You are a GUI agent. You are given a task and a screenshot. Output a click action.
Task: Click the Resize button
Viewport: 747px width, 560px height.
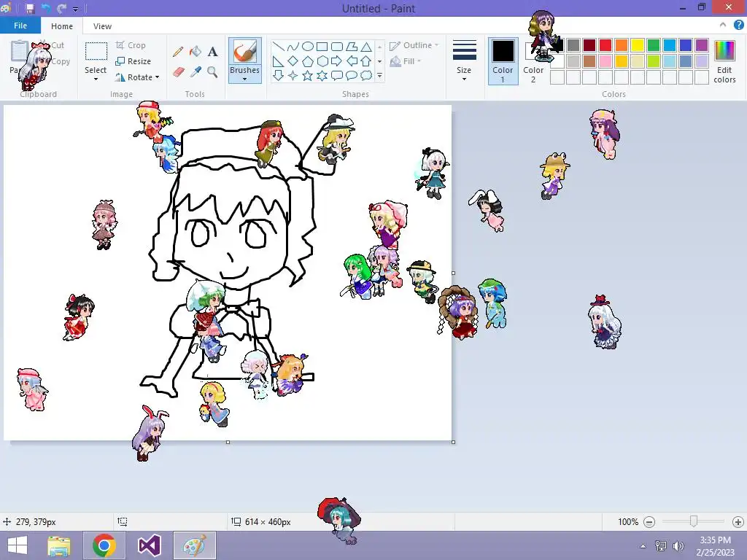(133, 61)
